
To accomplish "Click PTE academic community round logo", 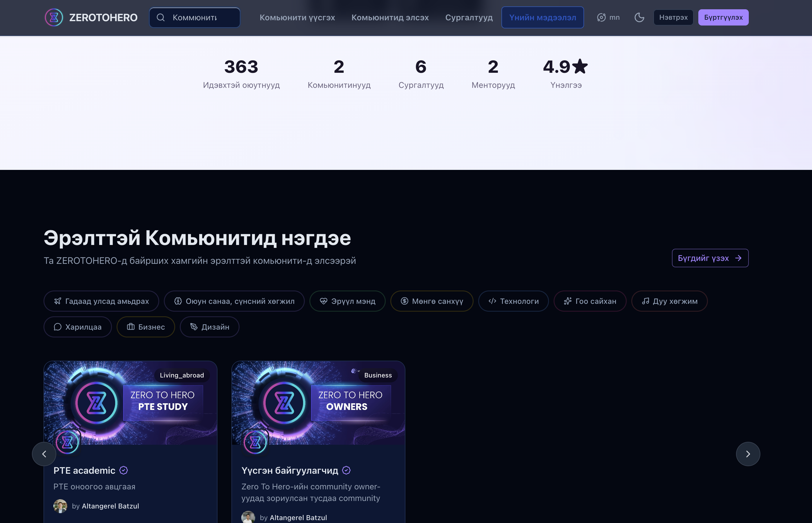I will click(x=68, y=442).
